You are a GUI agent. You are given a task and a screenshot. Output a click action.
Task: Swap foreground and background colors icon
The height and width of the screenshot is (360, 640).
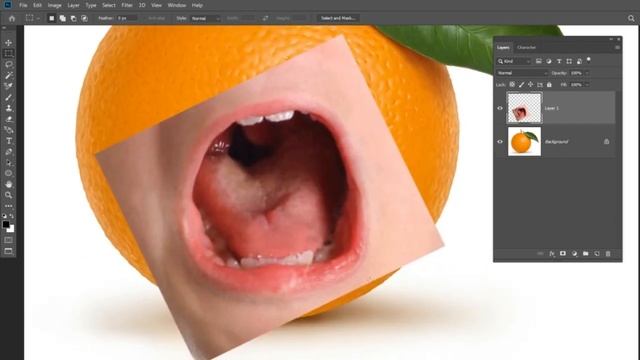tap(12, 216)
